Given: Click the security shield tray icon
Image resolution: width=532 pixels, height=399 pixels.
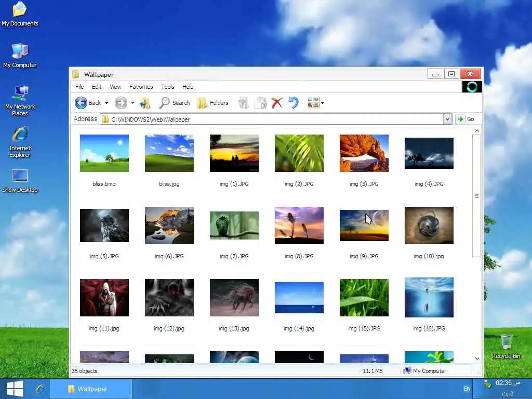Looking at the screenshot, I should [x=487, y=384].
